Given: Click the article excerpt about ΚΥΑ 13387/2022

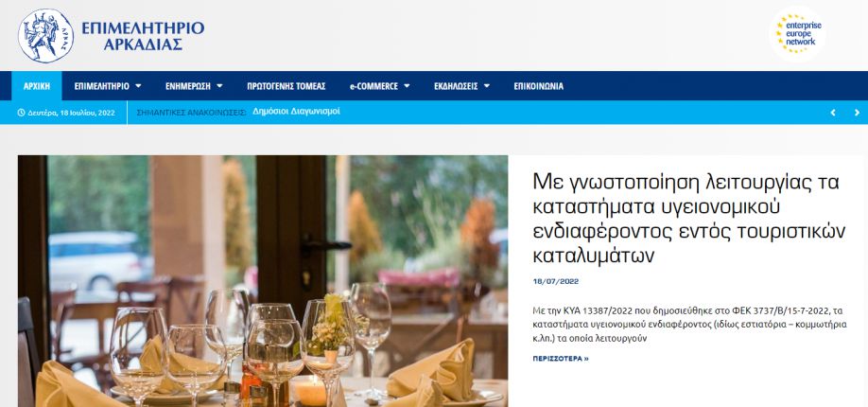Looking at the screenshot, I should (x=689, y=324).
